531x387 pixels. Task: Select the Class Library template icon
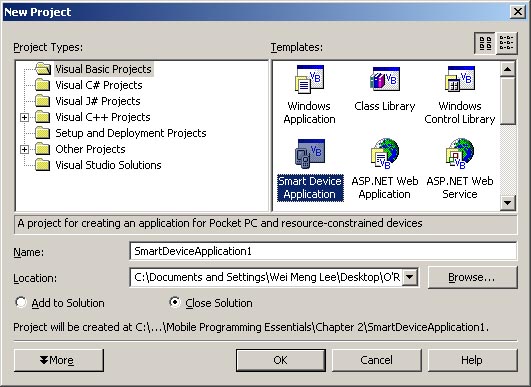click(385, 79)
